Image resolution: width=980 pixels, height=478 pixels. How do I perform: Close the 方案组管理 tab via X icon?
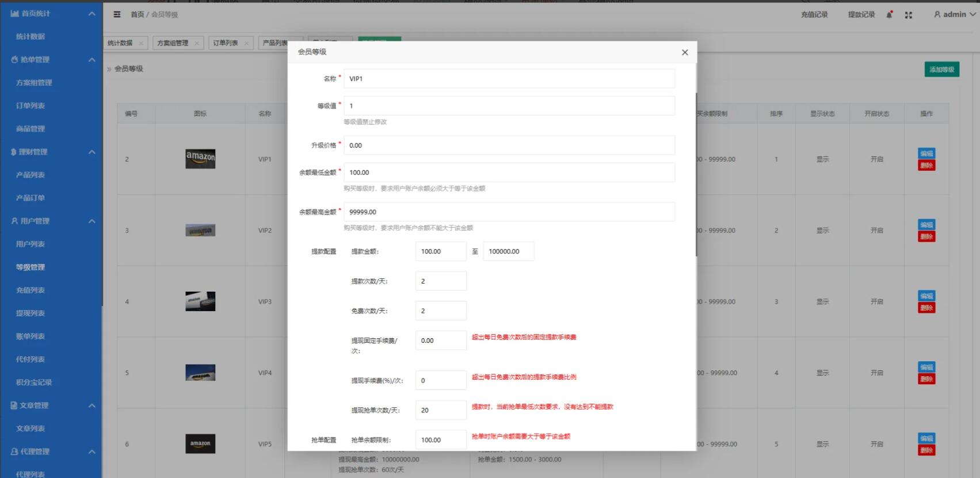(x=197, y=43)
